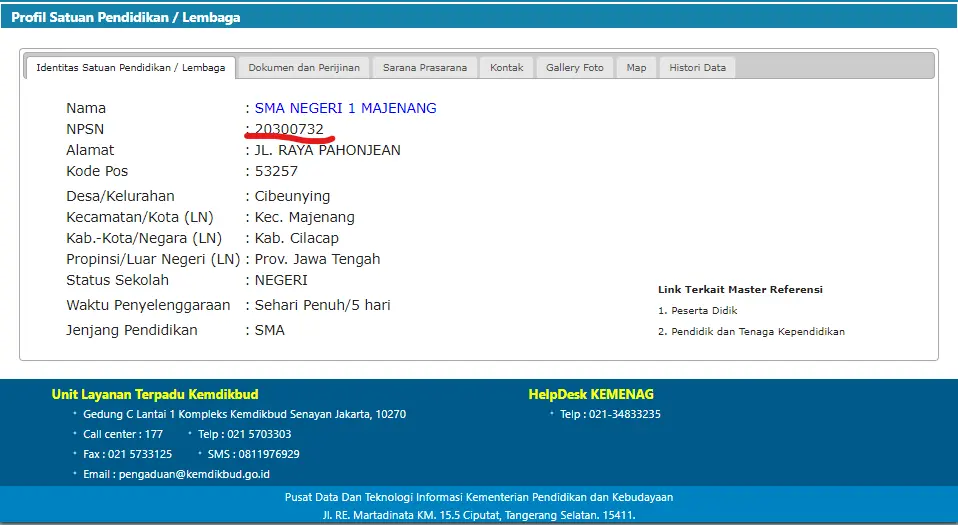View the Gallery Foto tab
The height and width of the screenshot is (525, 958).
click(x=574, y=67)
